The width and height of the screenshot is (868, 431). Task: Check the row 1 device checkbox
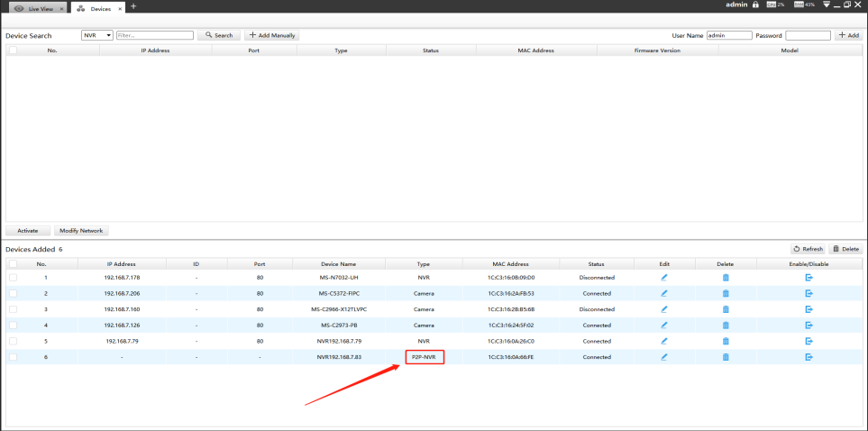coord(14,278)
